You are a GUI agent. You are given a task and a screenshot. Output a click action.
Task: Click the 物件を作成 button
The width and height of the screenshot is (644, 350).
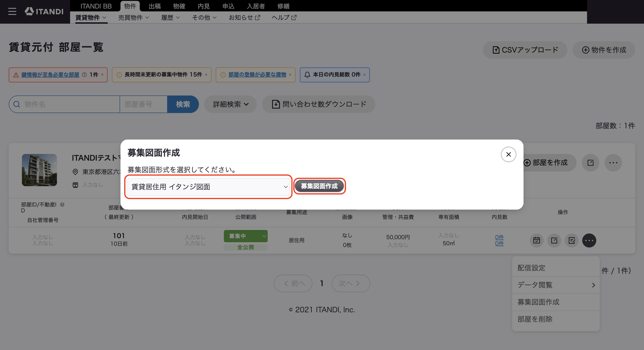coord(604,50)
